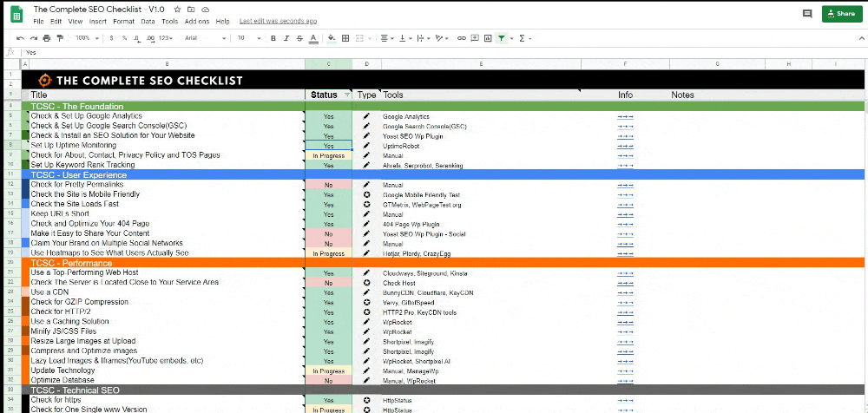This screenshot has width=868, height=413.
Task: Click pencil type icon in UptimeRobot row
Action: point(366,146)
